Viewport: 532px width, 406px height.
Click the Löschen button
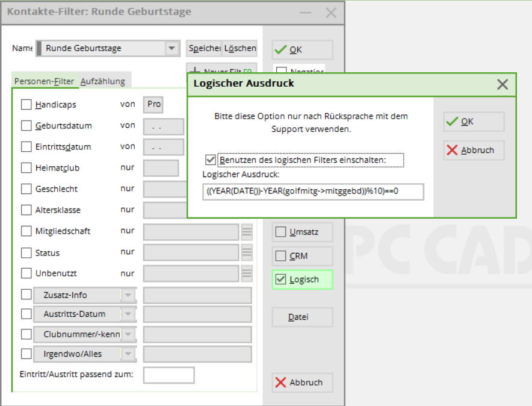tap(240, 48)
